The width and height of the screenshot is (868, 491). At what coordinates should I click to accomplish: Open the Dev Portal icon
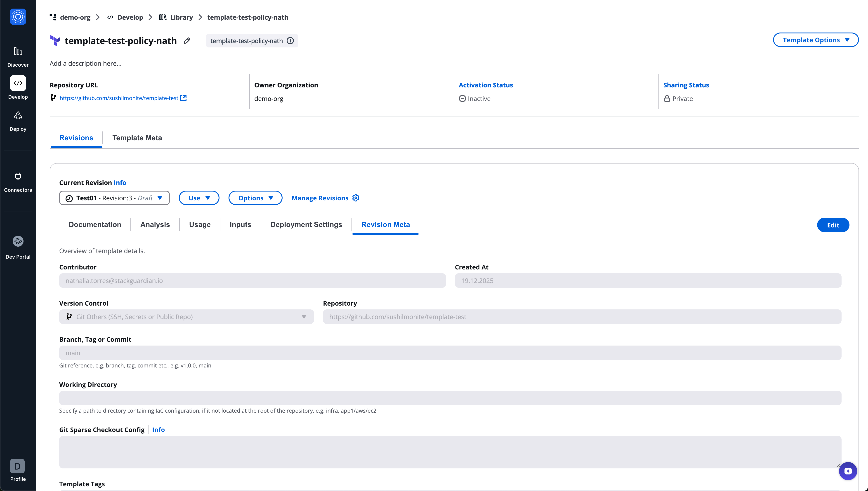18,241
